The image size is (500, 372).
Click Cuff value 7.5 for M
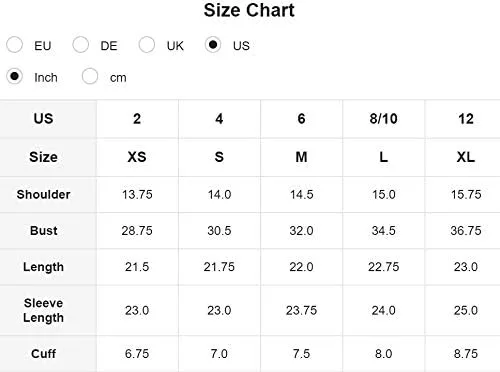point(301,353)
